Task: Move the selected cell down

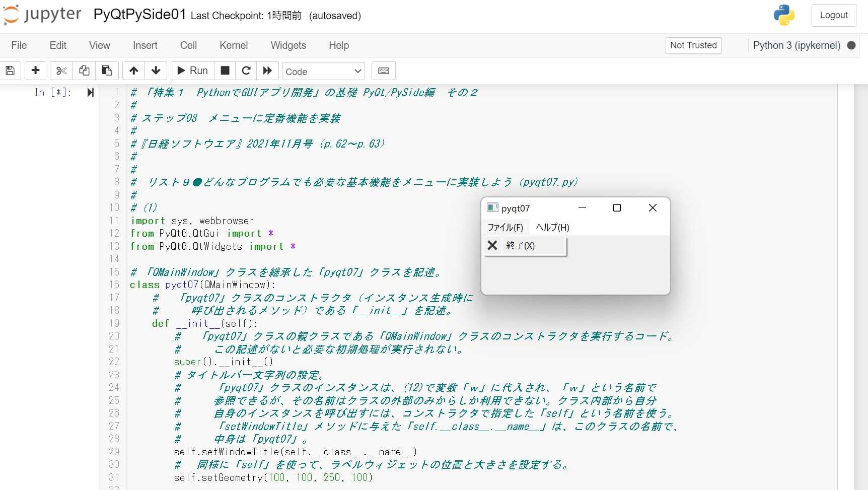Action: point(156,71)
